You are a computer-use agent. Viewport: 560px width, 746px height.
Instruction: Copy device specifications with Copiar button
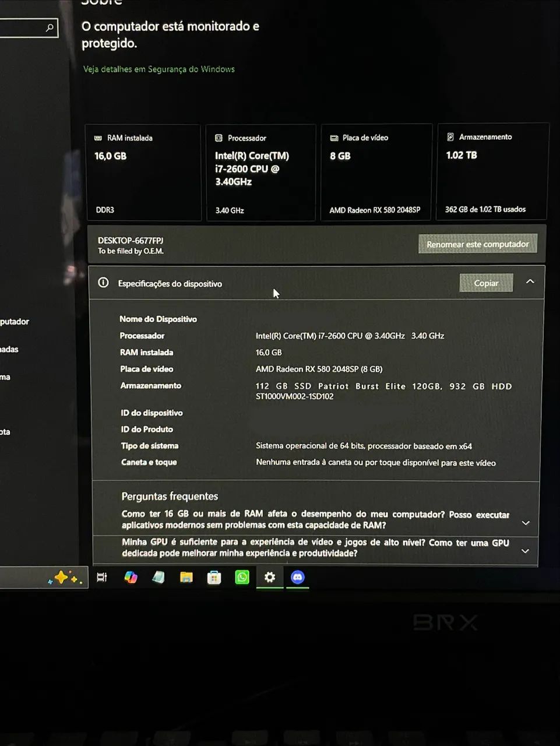click(486, 283)
